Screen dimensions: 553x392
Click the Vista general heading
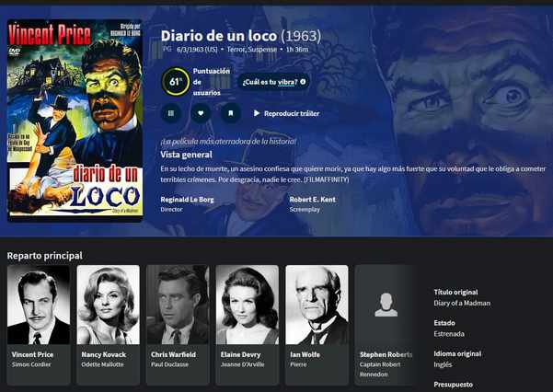coord(186,155)
